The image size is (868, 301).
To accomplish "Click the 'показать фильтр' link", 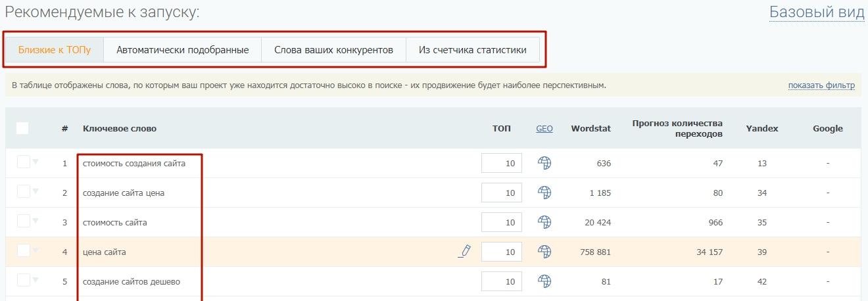I will tap(821, 85).
